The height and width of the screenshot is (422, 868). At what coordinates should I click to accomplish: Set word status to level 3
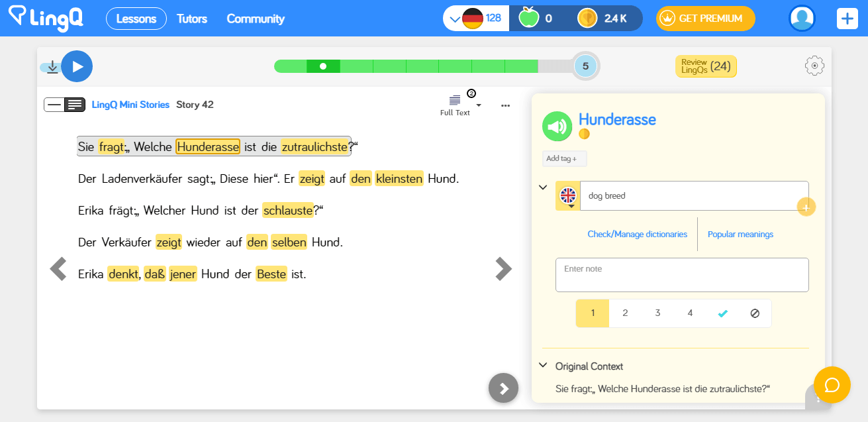657,313
